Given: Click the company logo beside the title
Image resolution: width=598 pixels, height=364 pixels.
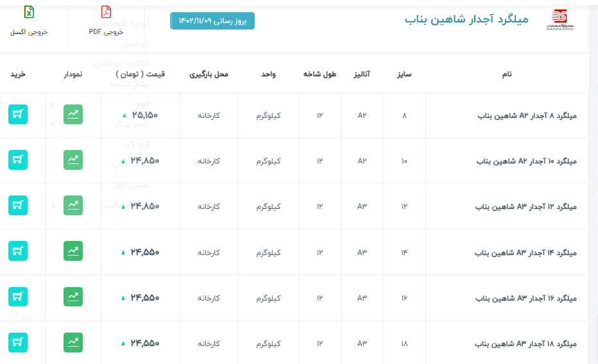Looking at the screenshot, I should (x=560, y=19).
